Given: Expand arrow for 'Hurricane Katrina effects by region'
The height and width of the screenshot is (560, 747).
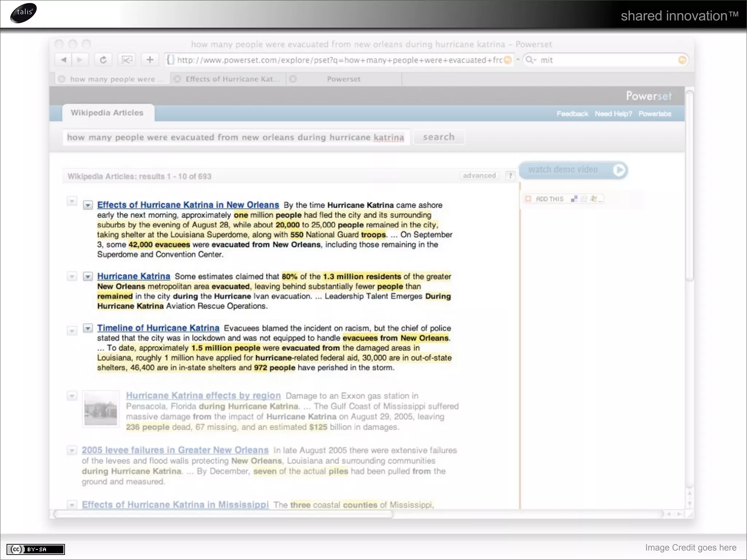Looking at the screenshot, I should pos(72,396).
